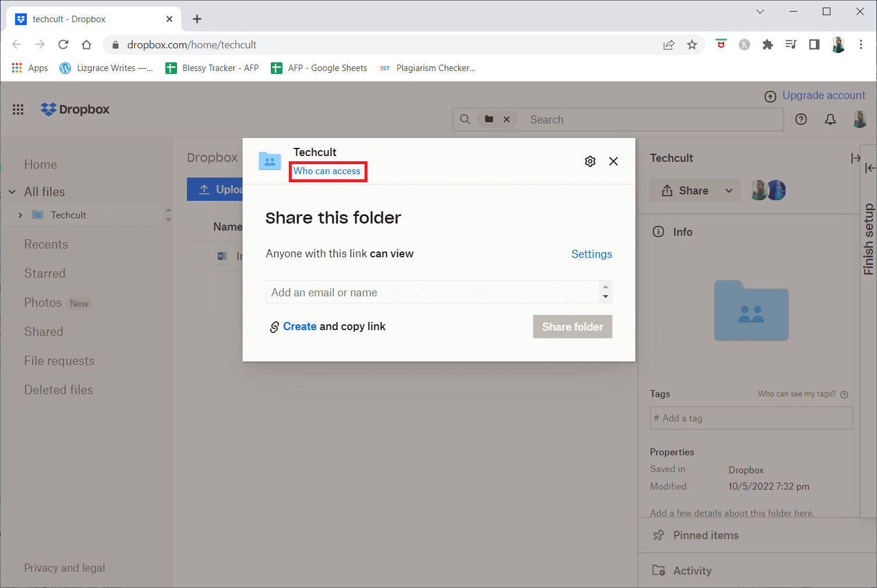Image resolution: width=877 pixels, height=588 pixels.
Task: Open Plagiarism Checker bookmark
Action: 427,68
